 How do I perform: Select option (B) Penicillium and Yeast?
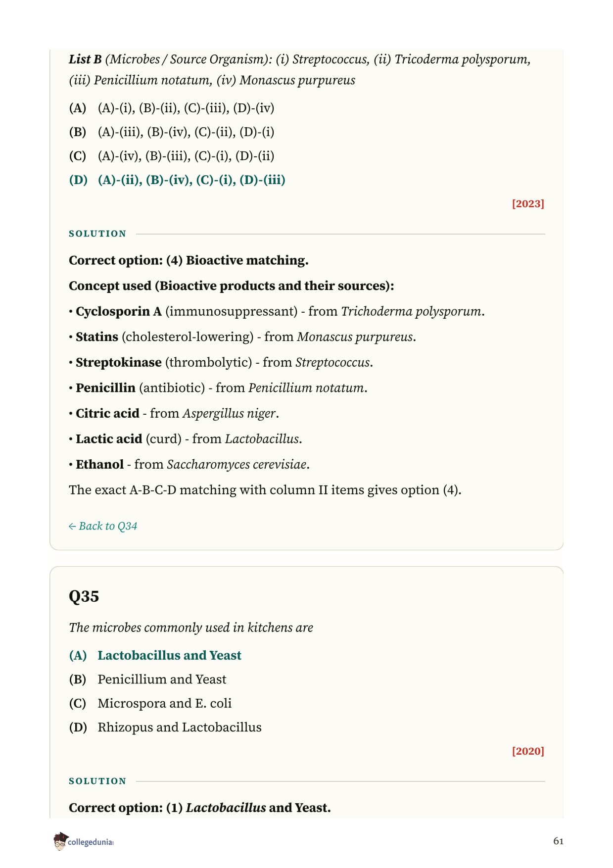point(147,679)
